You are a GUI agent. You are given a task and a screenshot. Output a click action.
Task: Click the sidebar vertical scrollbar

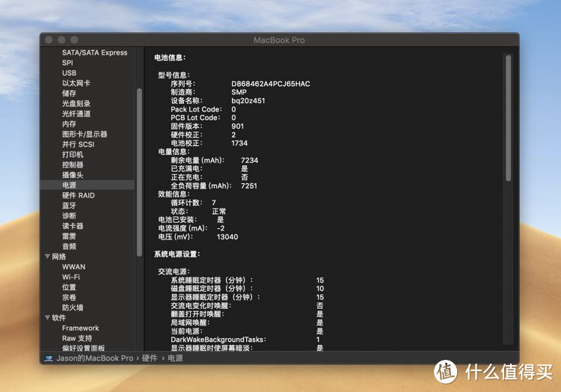pos(139,172)
